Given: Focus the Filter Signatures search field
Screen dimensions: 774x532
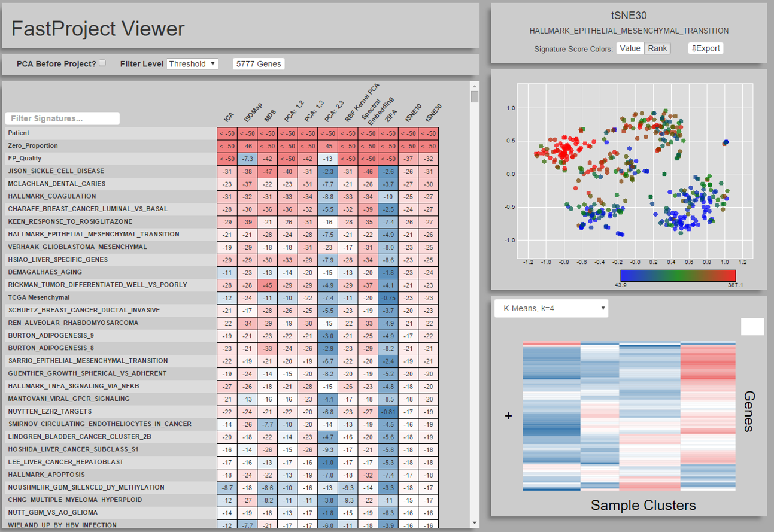Looking at the screenshot, I should [62, 118].
